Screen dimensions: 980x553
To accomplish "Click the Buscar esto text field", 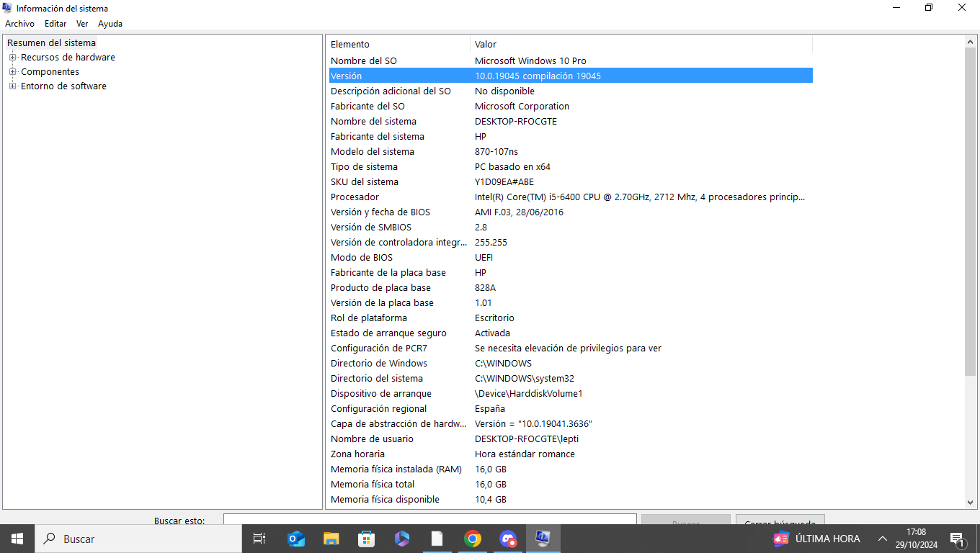I will [x=430, y=519].
